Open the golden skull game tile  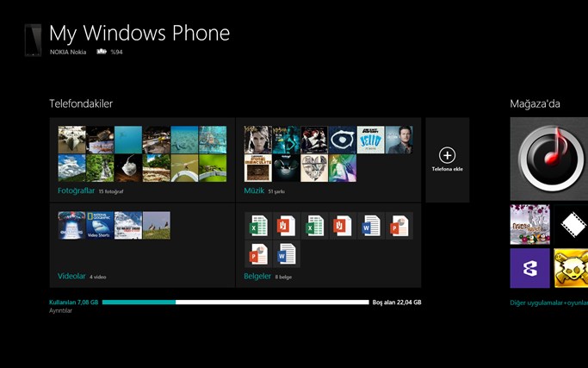coord(571,268)
